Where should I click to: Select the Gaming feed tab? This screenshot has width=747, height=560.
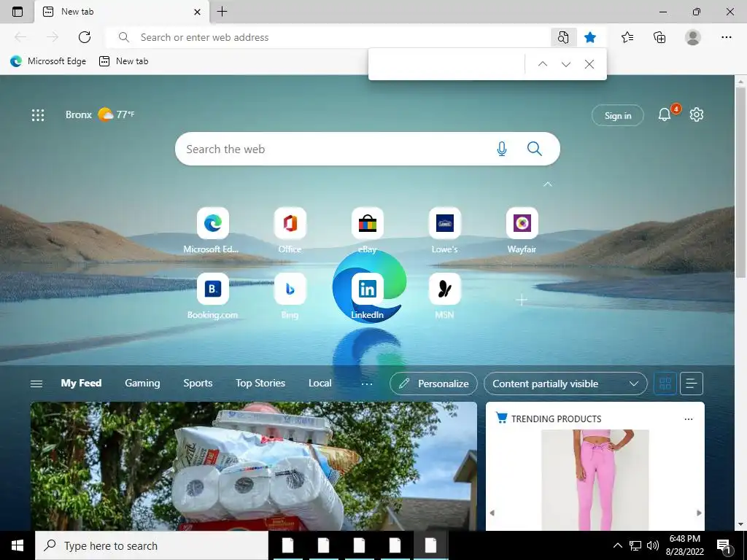click(142, 384)
